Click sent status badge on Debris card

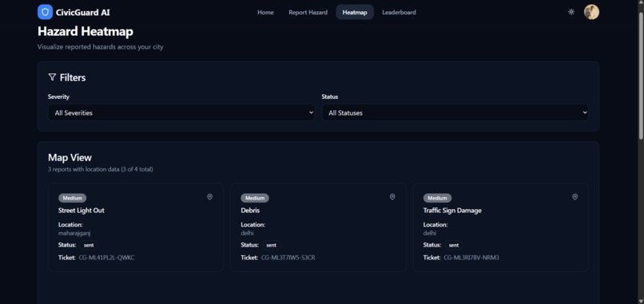271,245
